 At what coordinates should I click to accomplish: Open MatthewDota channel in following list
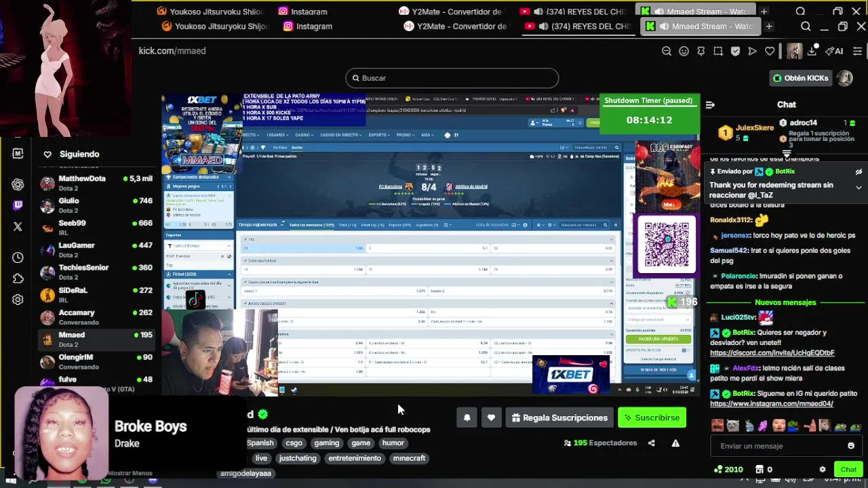(x=96, y=183)
